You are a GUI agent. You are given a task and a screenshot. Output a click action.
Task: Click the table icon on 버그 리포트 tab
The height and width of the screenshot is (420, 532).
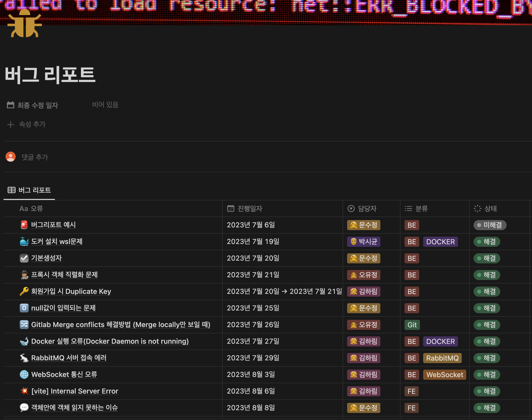click(x=12, y=190)
